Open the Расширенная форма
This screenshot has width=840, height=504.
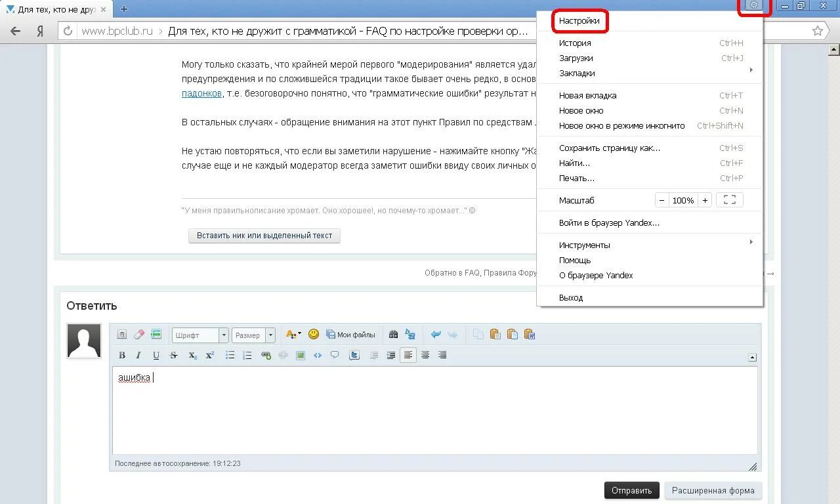(x=713, y=490)
